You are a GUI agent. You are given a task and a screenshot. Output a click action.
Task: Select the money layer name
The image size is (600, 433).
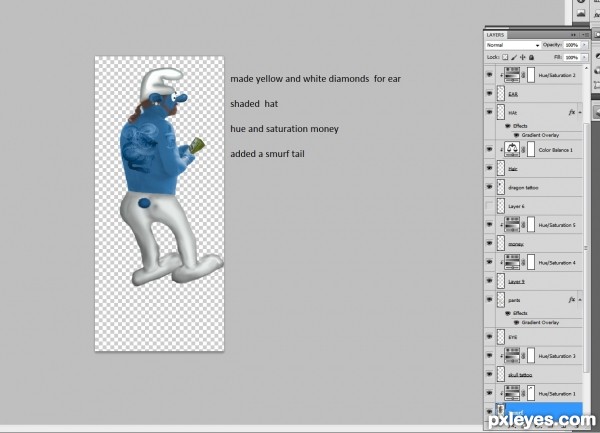coord(516,244)
